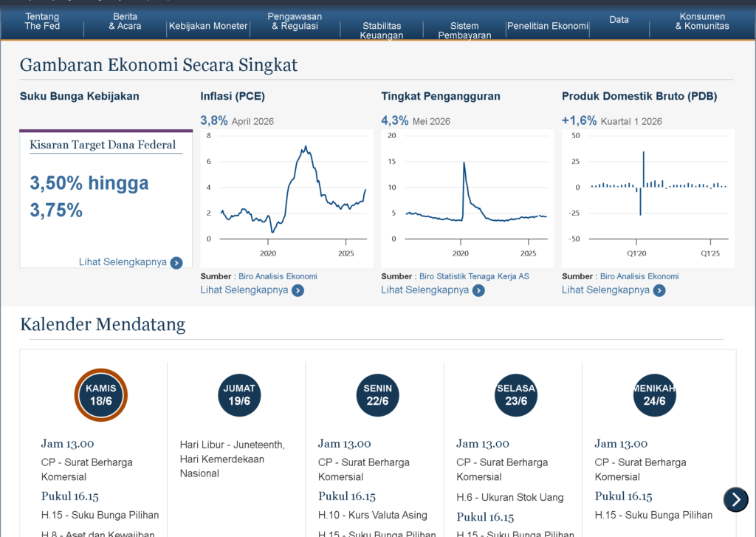Open Biro Analisis Ekonomi source under Inflasi
The width and height of the screenshot is (756, 537).
(x=278, y=276)
